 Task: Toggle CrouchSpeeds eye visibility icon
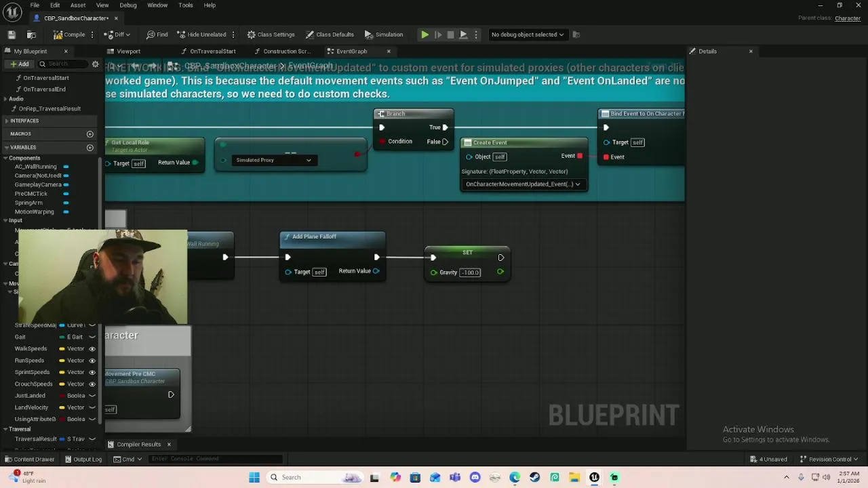coord(92,384)
